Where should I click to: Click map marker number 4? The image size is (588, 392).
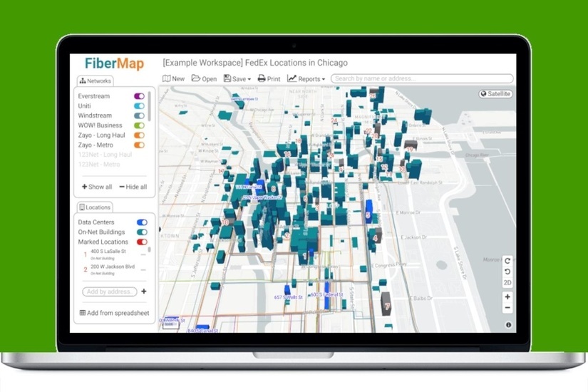(x=375, y=238)
